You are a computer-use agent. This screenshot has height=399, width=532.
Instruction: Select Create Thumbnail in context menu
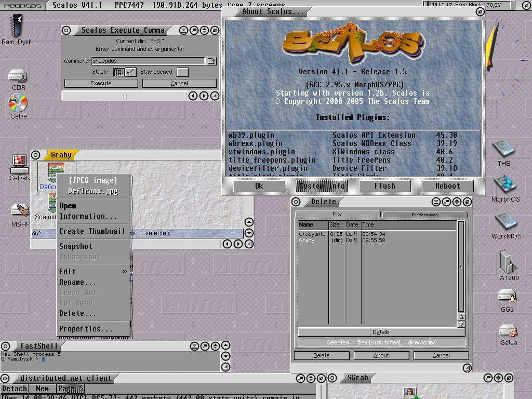(x=92, y=231)
